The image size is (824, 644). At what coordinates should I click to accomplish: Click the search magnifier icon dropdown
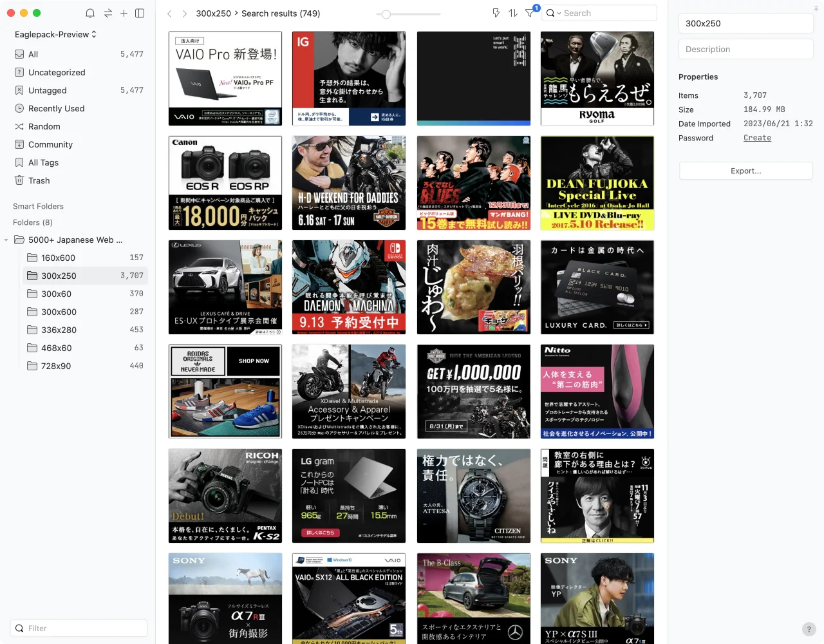(x=553, y=13)
